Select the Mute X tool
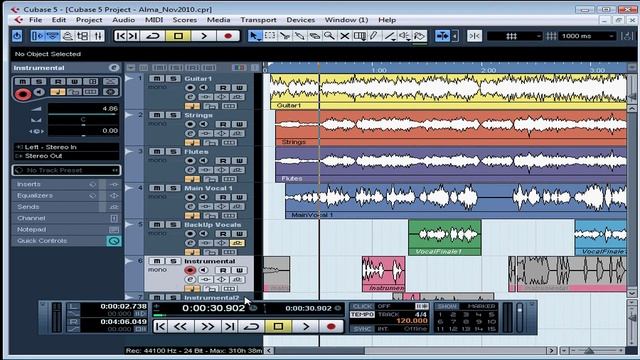Image resolution: width=640 pixels, height=360 pixels. tap(344, 36)
